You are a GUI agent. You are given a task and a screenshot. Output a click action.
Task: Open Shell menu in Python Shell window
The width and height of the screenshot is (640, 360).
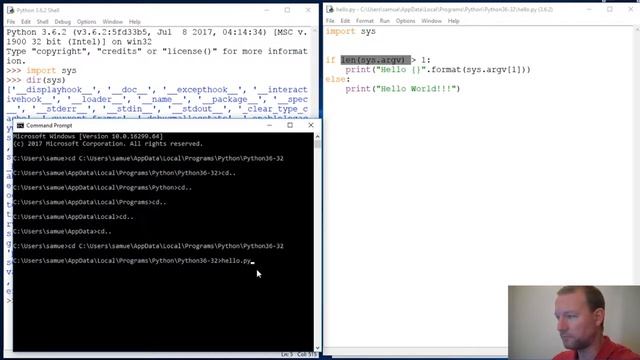(42, 22)
